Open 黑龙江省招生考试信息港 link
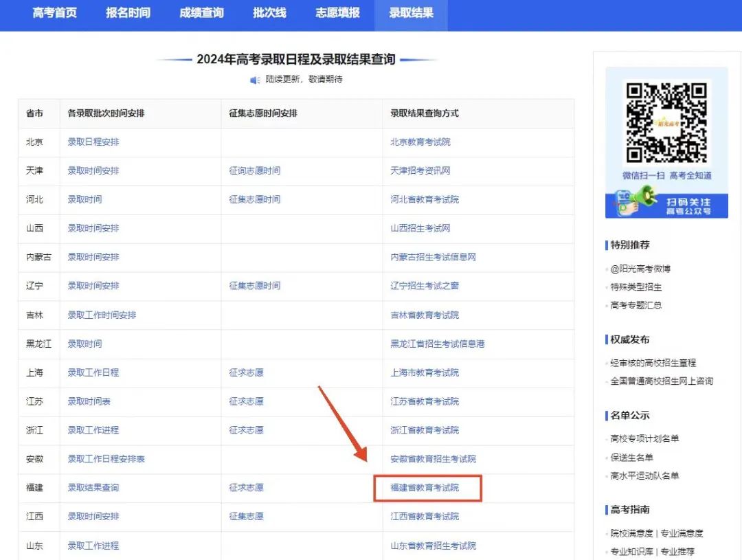Screen dimensions: 742x560 coord(437,344)
